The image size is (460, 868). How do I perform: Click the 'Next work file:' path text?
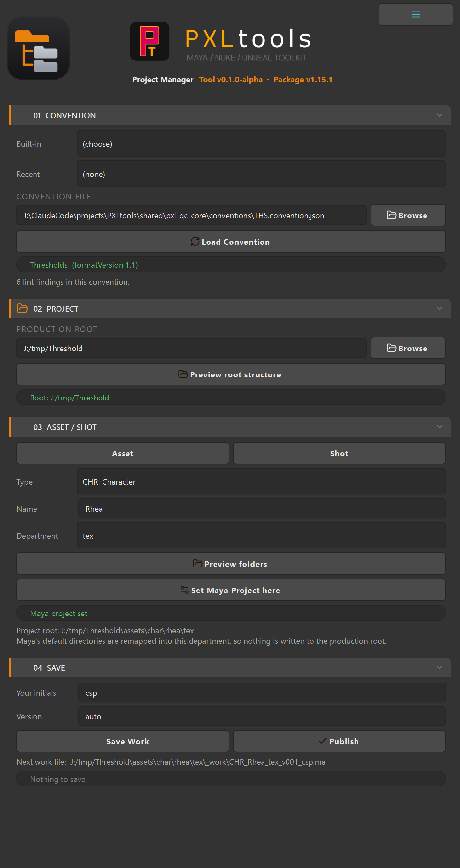coord(171,762)
